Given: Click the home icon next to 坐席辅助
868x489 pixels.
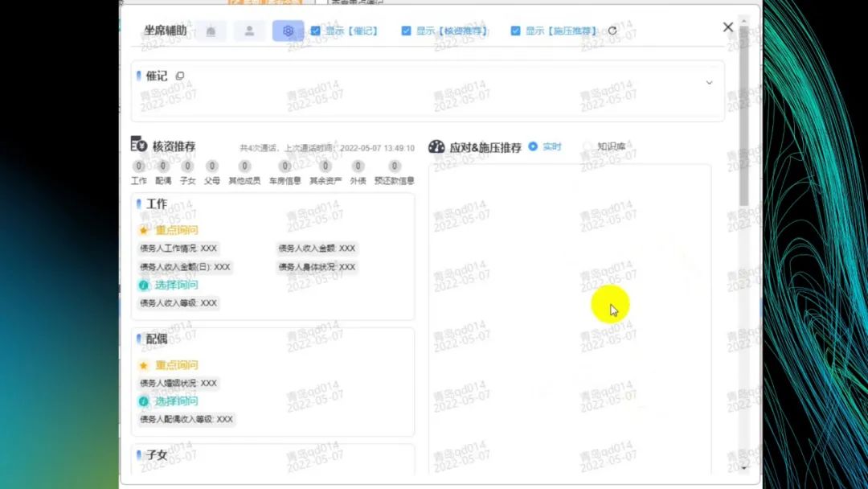Looking at the screenshot, I should (x=211, y=31).
